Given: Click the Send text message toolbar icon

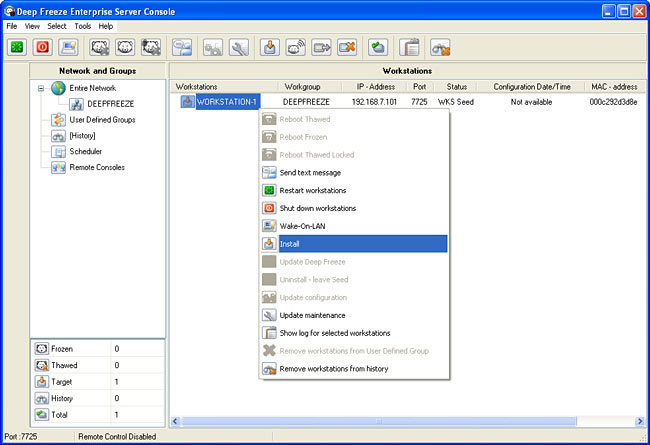Looking at the screenshot, I should pos(182,47).
